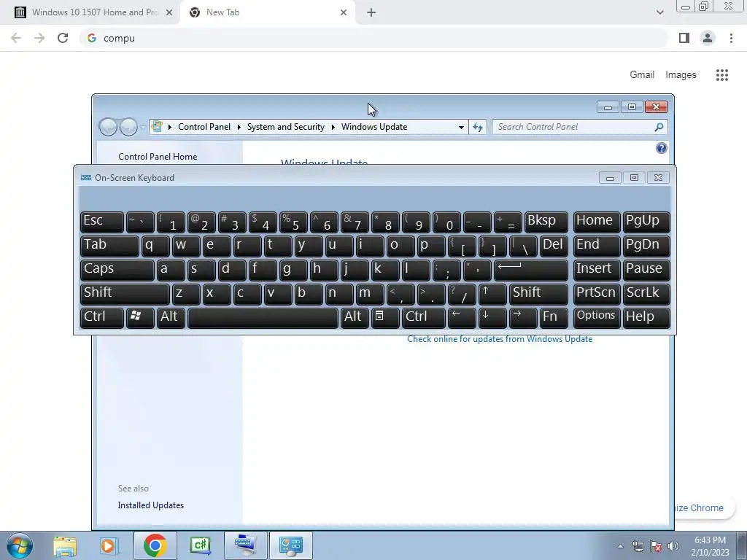Screen dimensions: 747x560
Task: Click Check online for updates link
Action: (x=500, y=339)
